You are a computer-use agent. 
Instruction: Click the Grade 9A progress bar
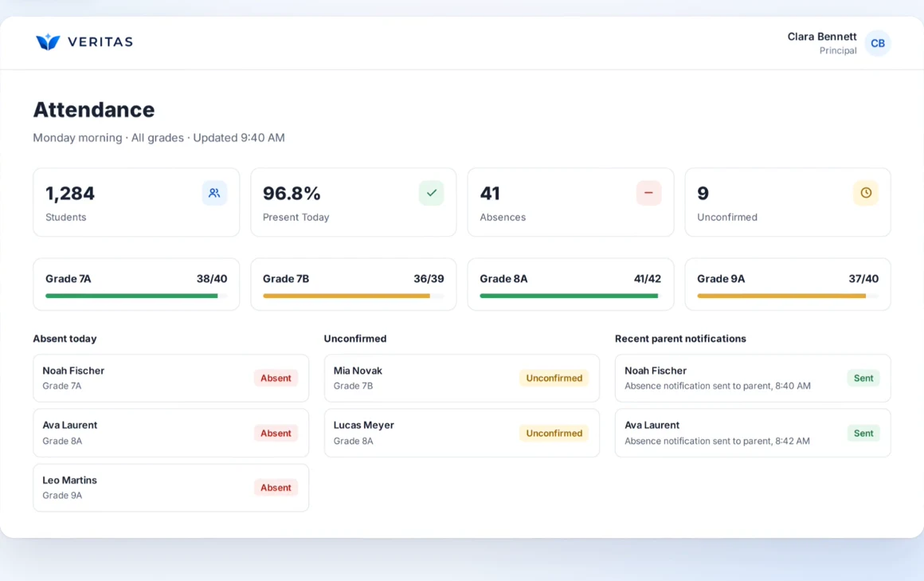click(x=788, y=296)
